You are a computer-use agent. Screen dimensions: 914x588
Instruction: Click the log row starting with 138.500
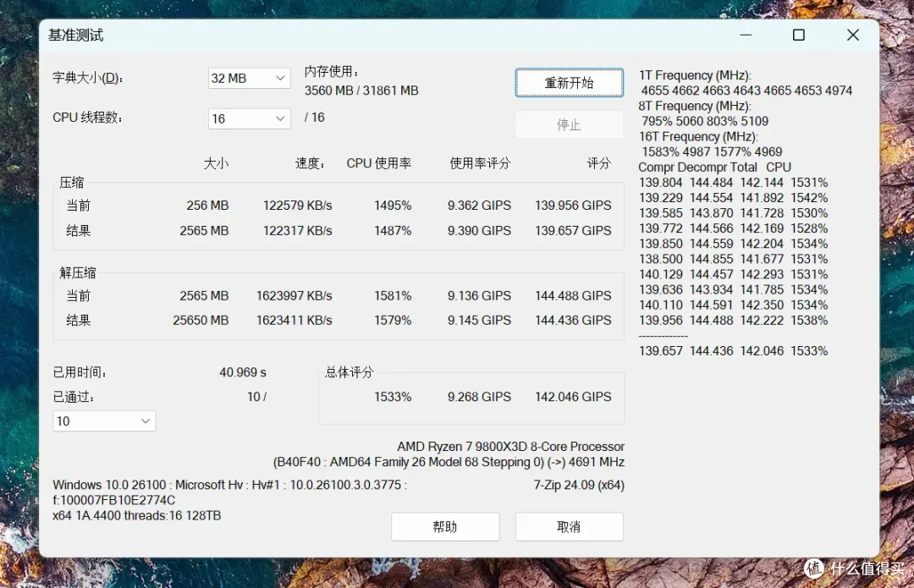coord(733,259)
